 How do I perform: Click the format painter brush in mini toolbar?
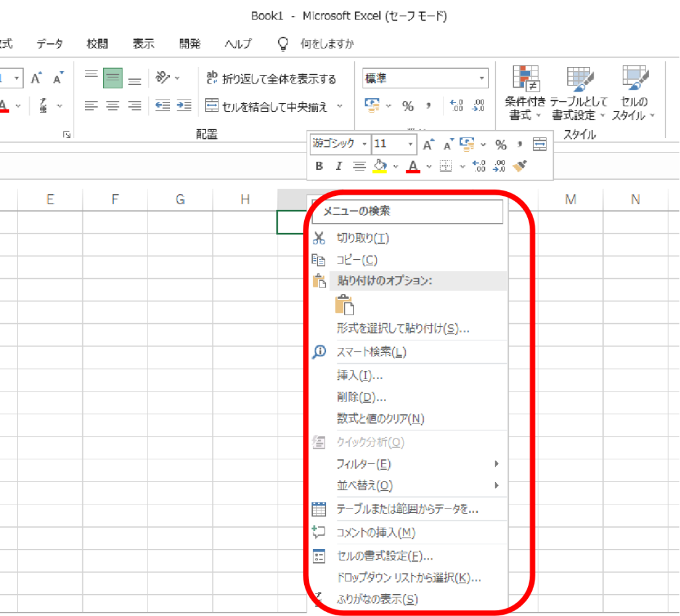520,166
